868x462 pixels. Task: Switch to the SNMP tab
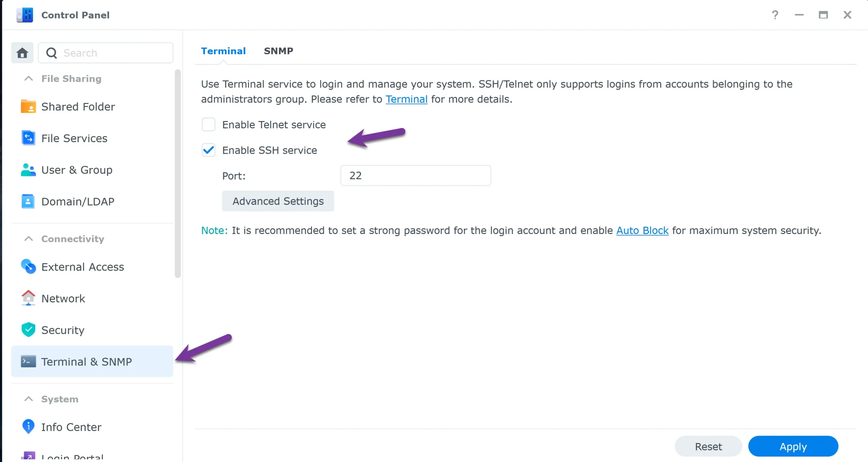(278, 51)
